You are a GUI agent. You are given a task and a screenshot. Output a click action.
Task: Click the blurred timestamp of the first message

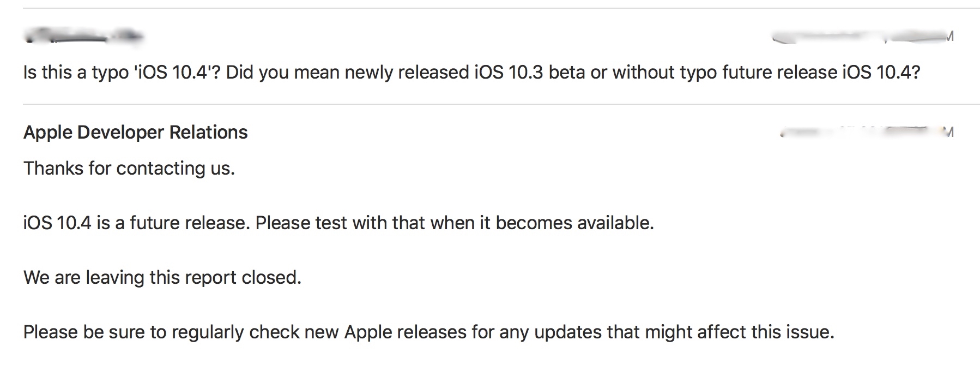(862, 37)
